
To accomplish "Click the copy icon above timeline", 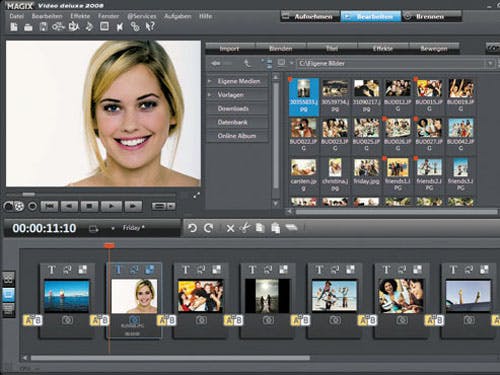I will pyautogui.click(x=260, y=228).
